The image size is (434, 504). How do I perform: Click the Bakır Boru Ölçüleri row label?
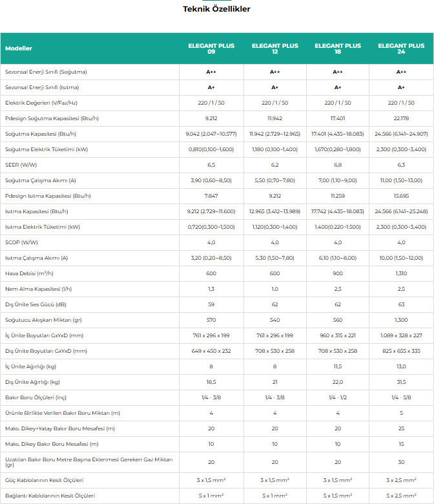coord(36,397)
